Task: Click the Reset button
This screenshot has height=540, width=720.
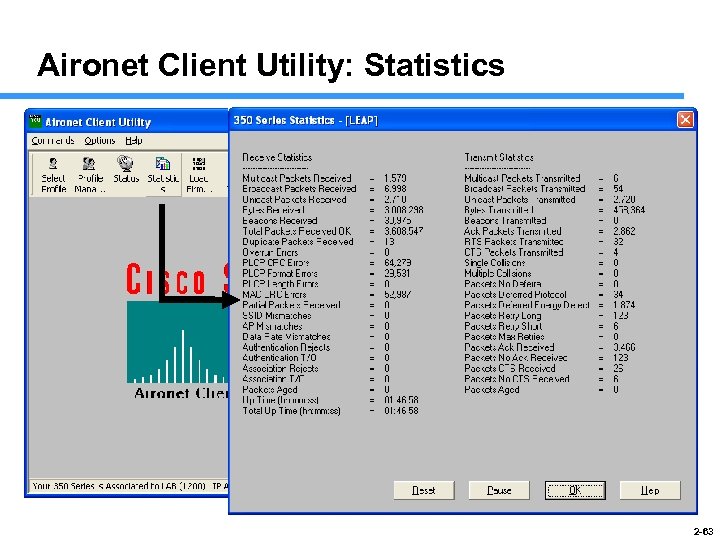Action: 424,490
